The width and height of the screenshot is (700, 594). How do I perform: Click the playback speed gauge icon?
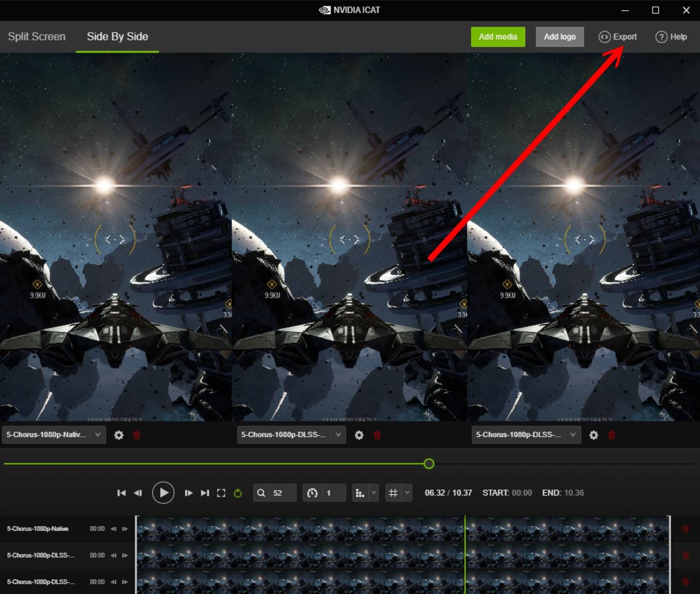tap(313, 493)
